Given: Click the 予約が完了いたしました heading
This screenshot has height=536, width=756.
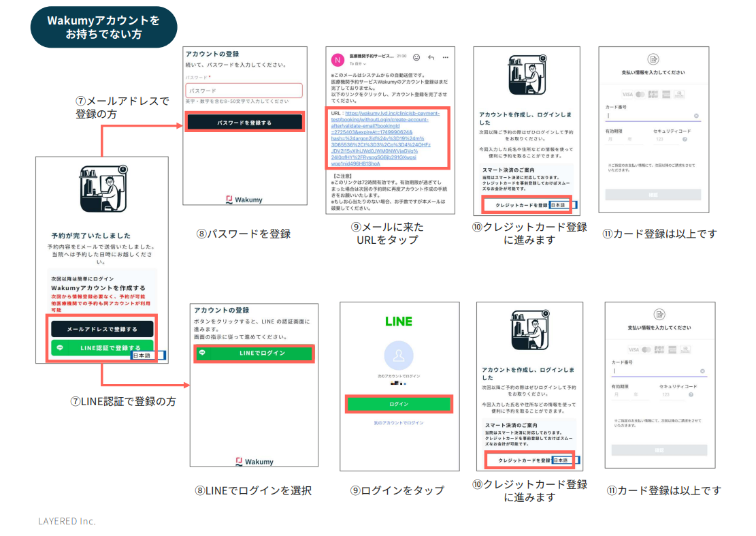Looking at the screenshot, I should click(x=91, y=236).
